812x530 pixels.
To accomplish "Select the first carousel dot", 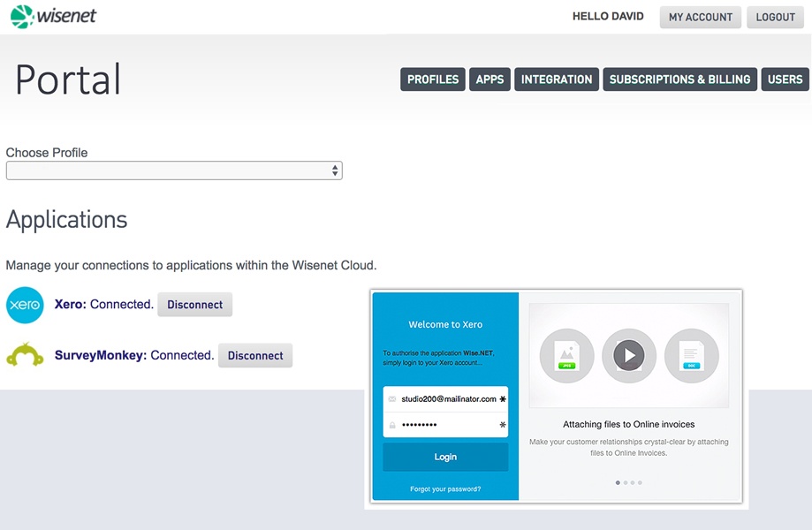I will (618, 482).
